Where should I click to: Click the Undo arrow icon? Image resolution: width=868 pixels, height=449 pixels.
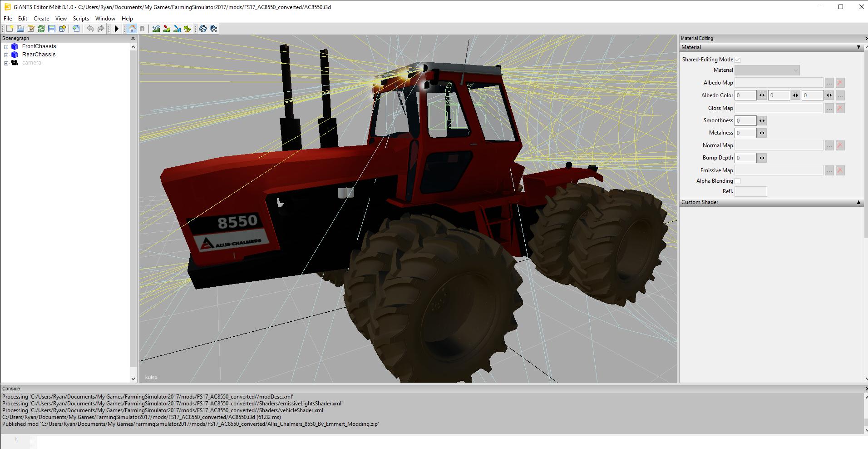[90, 29]
